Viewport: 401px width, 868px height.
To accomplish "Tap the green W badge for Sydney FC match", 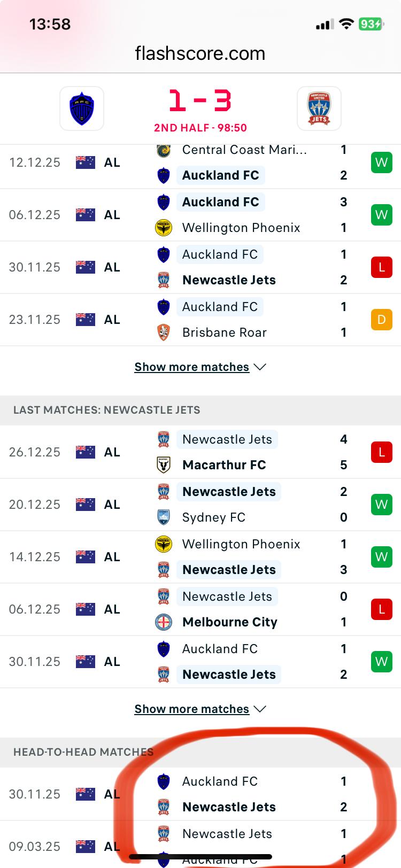I will [381, 505].
